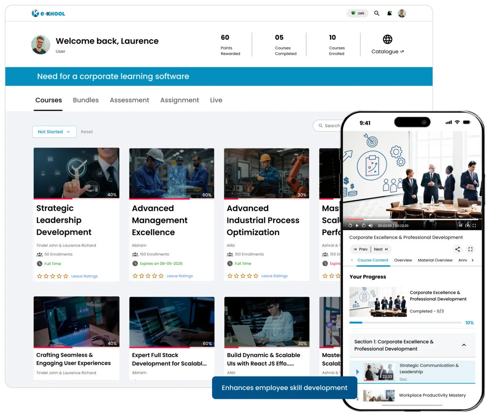Open search from the top navigation bar
This screenshot has width=504, height=420.
[x=377, y=13]
